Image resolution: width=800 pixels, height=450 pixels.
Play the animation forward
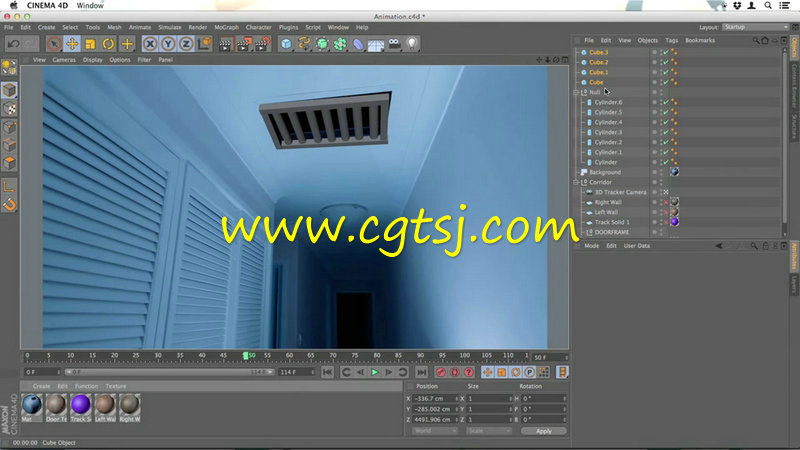pyautogui.click(x=374, y=372)
